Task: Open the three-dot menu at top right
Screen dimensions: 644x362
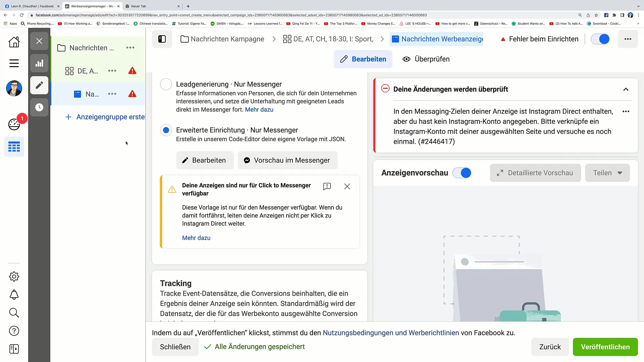Action: [628, 39]
